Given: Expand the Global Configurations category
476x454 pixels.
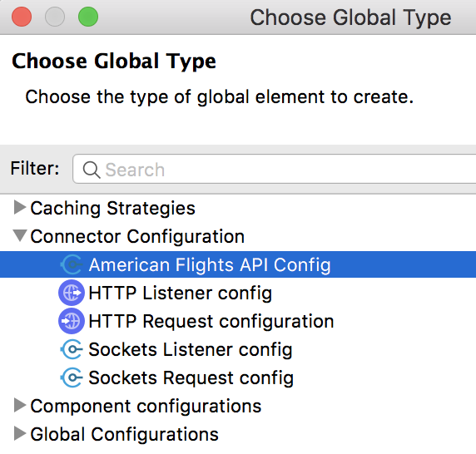Looking at the screenshot, I should [20, 434].
